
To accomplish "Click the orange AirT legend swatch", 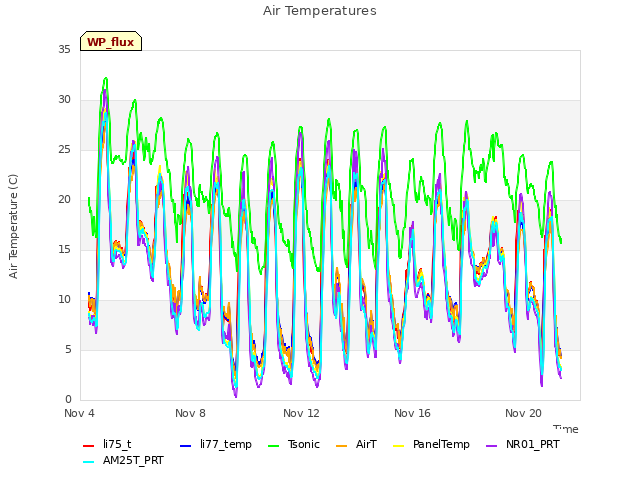I will tap(342, 446).
